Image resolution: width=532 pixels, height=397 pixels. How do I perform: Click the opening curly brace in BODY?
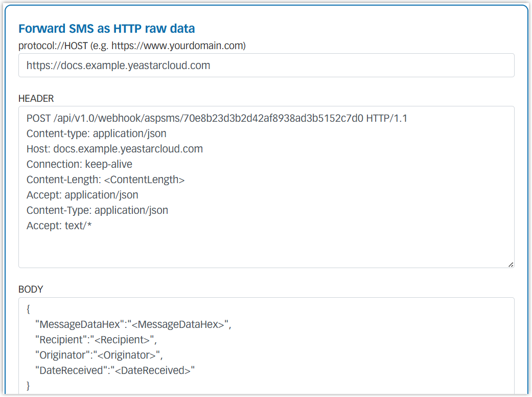(x=29, y=310)
